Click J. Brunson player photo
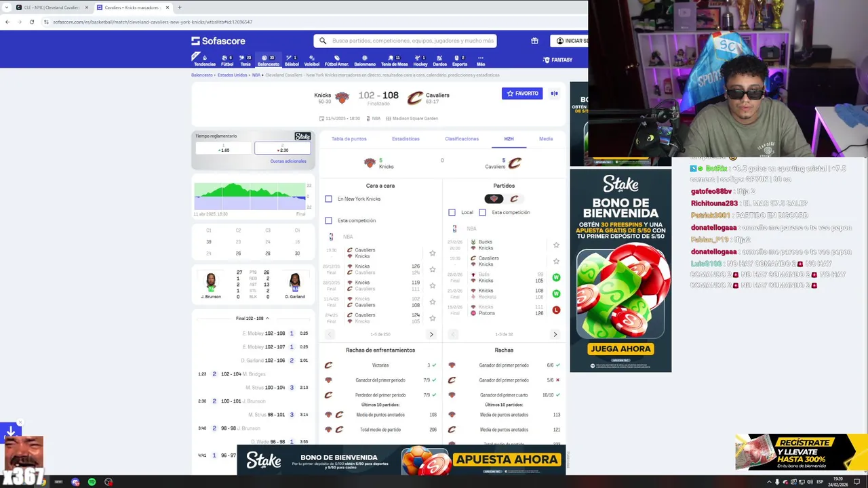 211,282
